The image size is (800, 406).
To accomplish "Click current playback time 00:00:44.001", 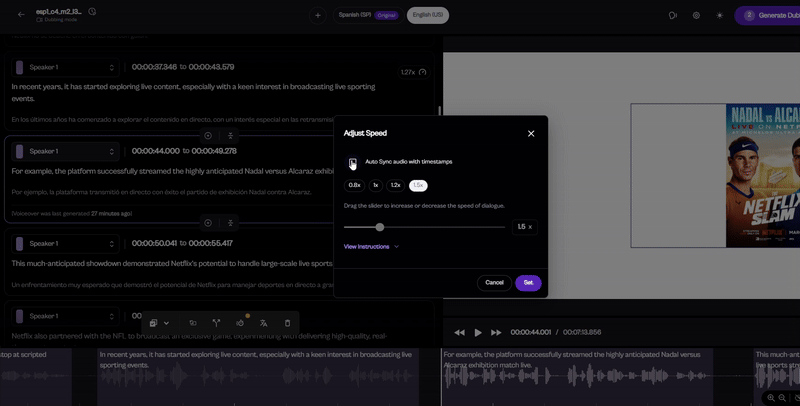I will coord(531,332).
